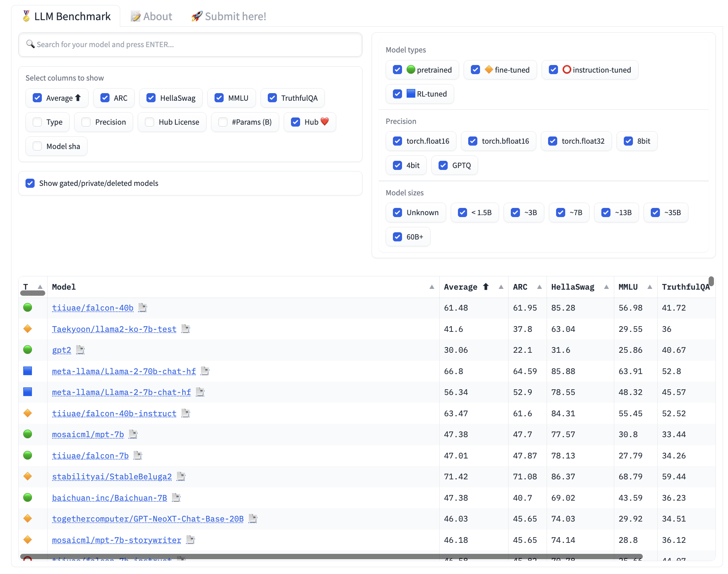728x574 pixels.
Task: Click the table vertical scrollbar thumb
Action: tap(711, 281)
